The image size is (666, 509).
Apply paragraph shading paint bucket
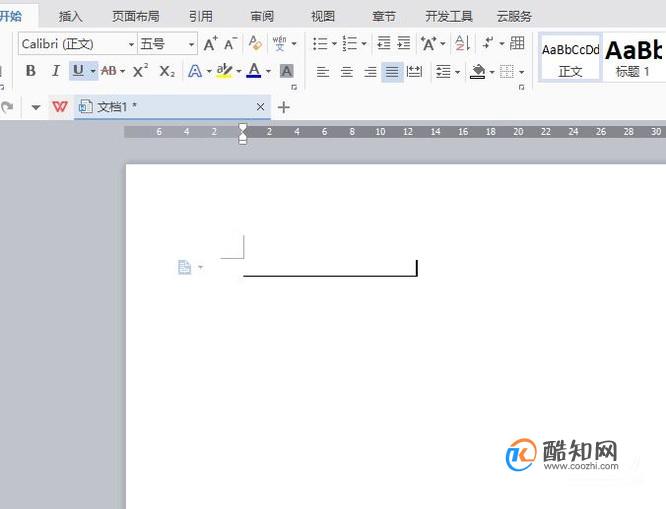(478, 71)
